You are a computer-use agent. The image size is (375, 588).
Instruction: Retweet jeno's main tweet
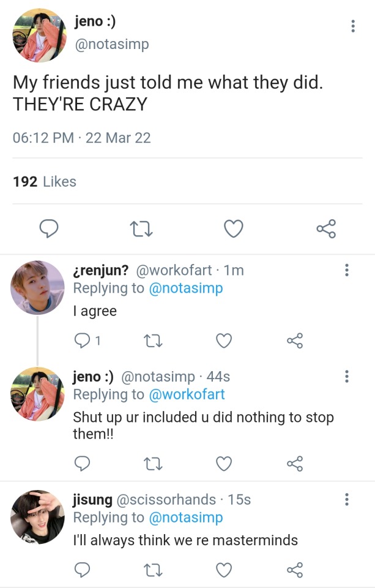141,229
